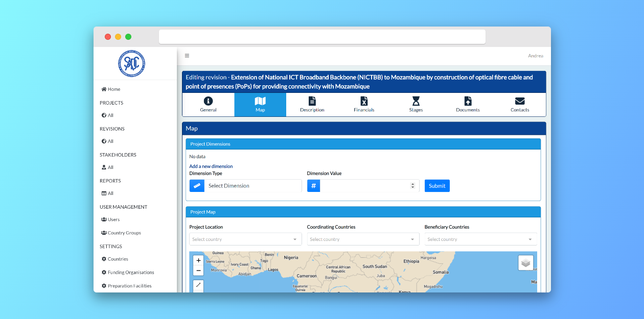Go to Preparation Facilities settings

[x=126, y=286]
